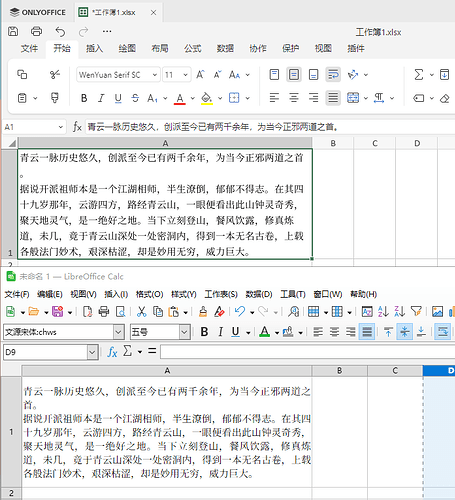Expand the font size 11 dropdown
Image resolution: width=455 pixels, height=500 pixels.
coord(185,75)
